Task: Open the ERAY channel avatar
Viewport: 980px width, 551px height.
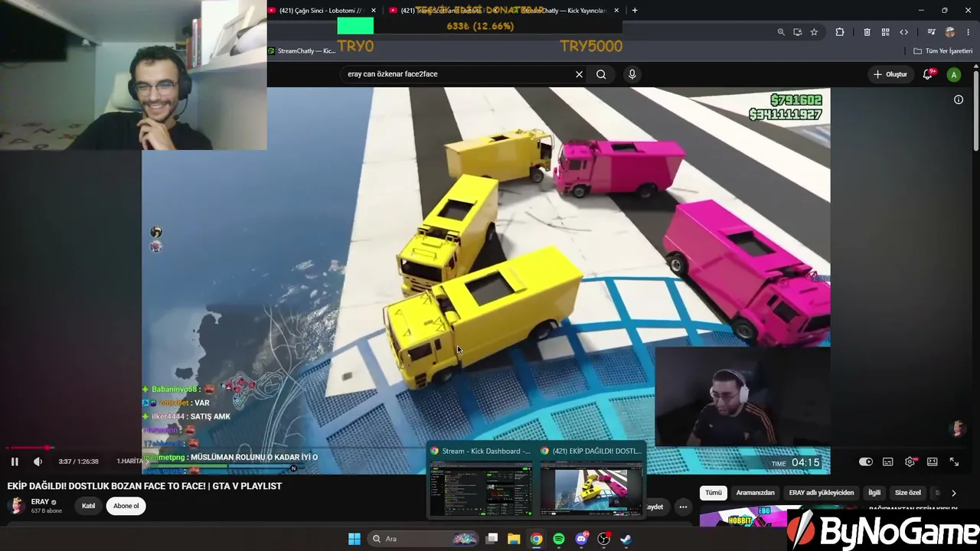Action: pyautogui.click(x=16, y=506)
